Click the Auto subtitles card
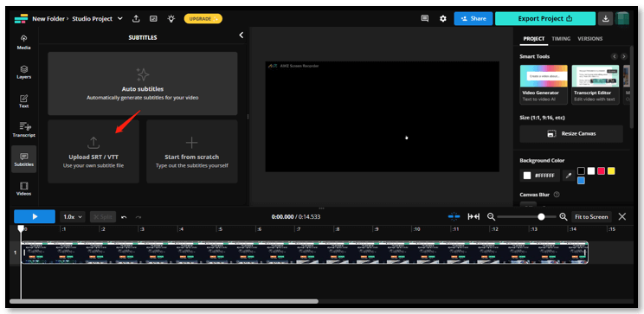Viewport: 644px width, 314px height. (x=143, y=83)
